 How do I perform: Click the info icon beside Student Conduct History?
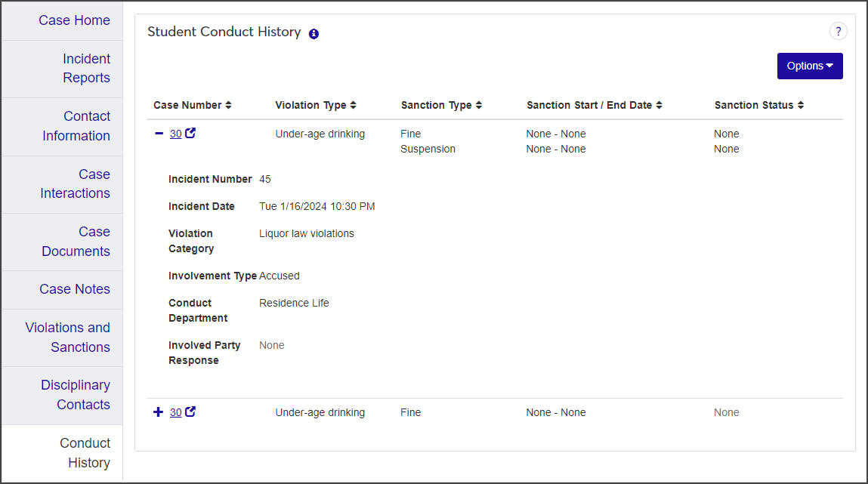(314, 34)
